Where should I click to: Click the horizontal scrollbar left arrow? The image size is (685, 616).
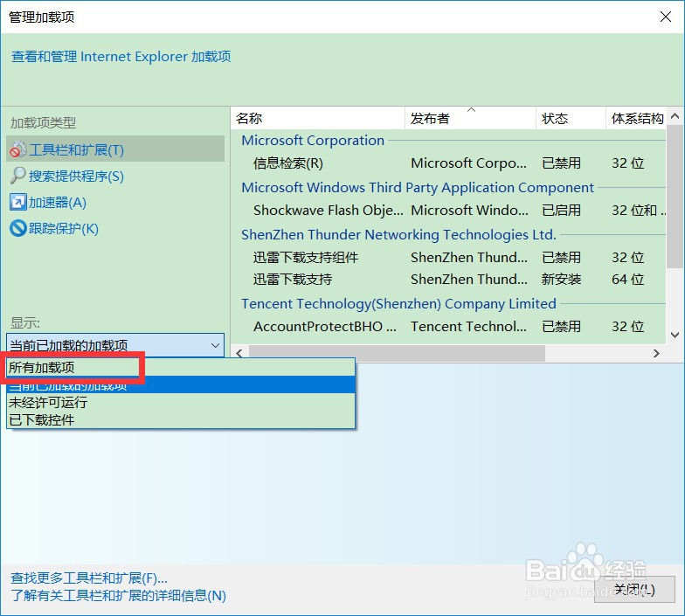pos(239,353)
